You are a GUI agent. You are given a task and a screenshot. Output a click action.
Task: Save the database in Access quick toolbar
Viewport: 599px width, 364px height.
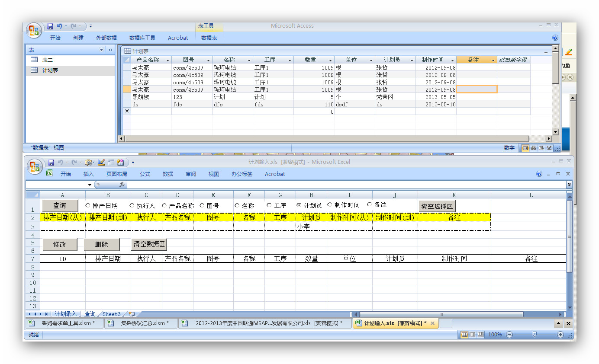point(50,26)
